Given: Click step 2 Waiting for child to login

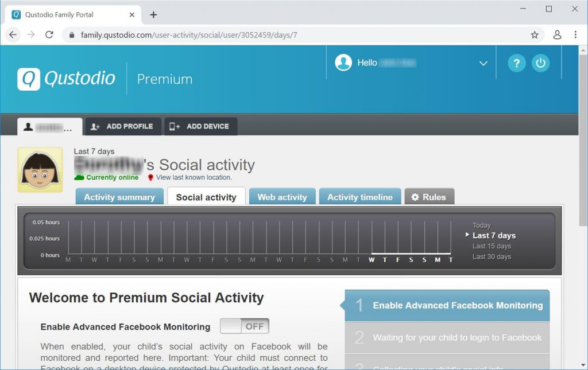Looking at the screenshot, I should 447,338.
